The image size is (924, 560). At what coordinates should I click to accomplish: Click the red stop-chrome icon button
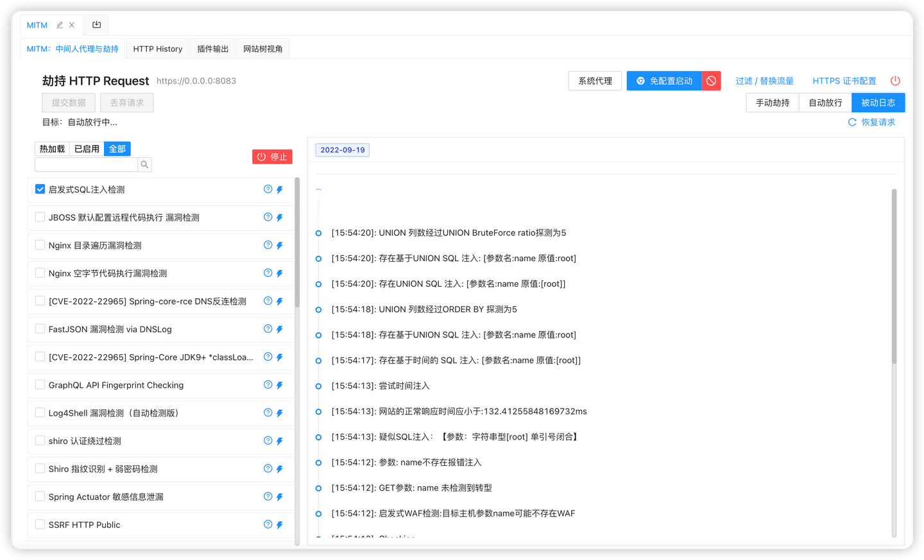coord(711,81)
